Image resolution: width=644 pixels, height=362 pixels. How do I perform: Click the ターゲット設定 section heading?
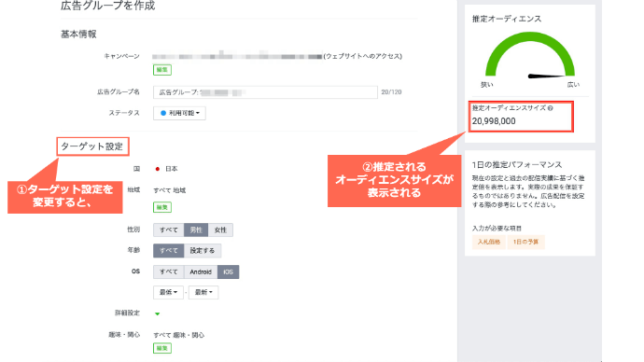(92, 146)
